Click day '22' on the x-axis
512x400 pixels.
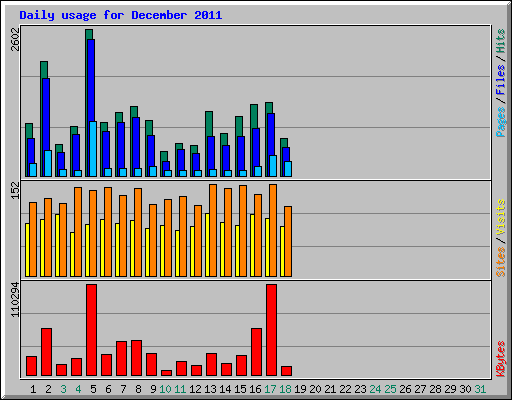345,389
